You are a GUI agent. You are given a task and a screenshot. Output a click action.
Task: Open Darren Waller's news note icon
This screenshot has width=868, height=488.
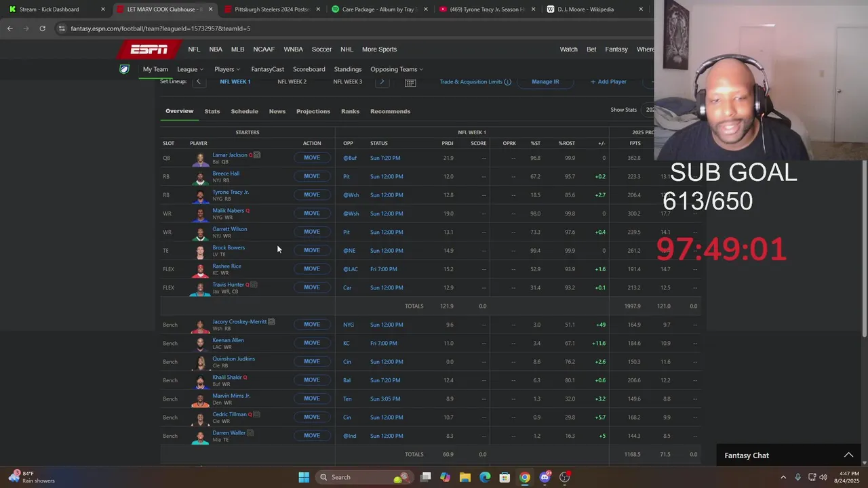(x=250, y=433)
